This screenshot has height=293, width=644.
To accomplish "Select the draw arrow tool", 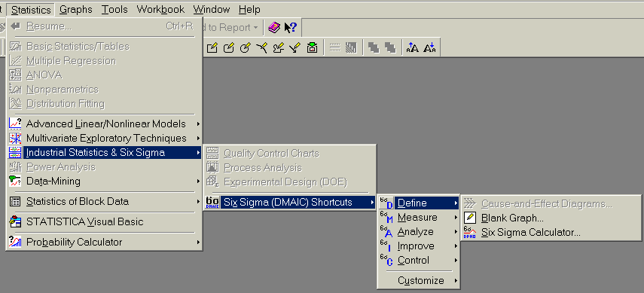I will 295,48.
